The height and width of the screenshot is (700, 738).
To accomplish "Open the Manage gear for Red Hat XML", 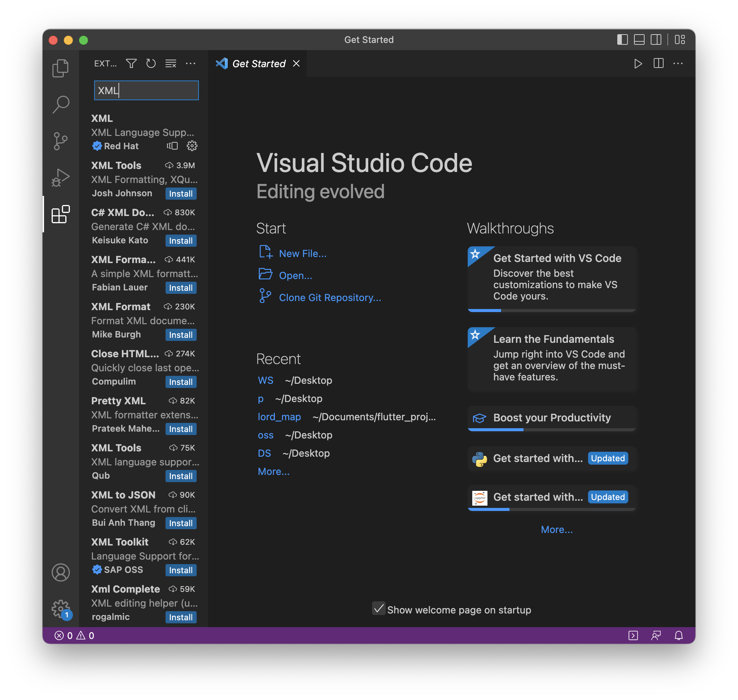I will pyautogui.click(x=192, y=146).
